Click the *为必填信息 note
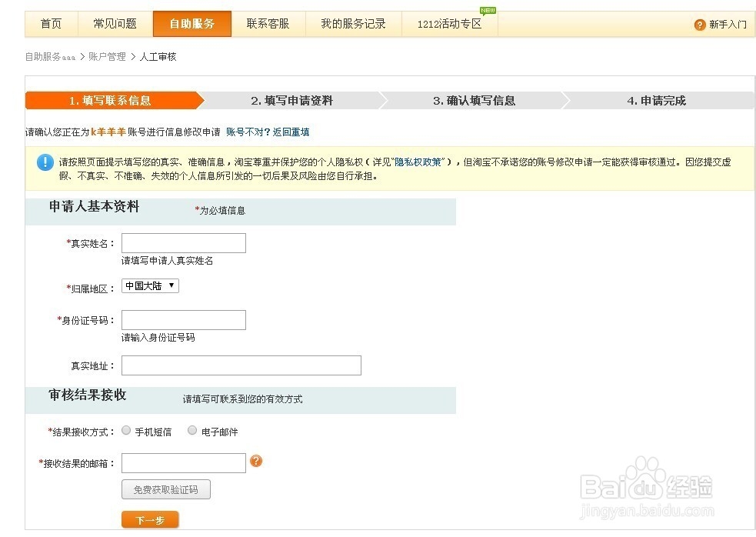756x537 pixels. point(220,211)
